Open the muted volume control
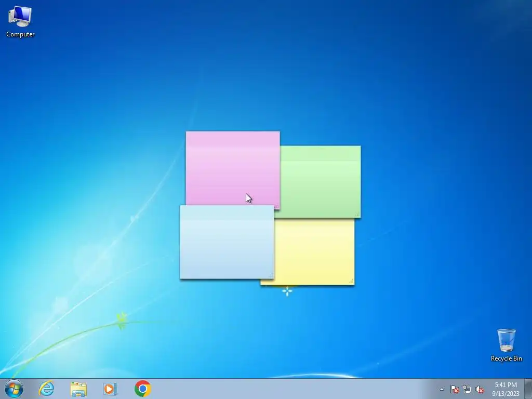Image resolution: width=532 pixels, height=399 pixels. click(480, 389)
